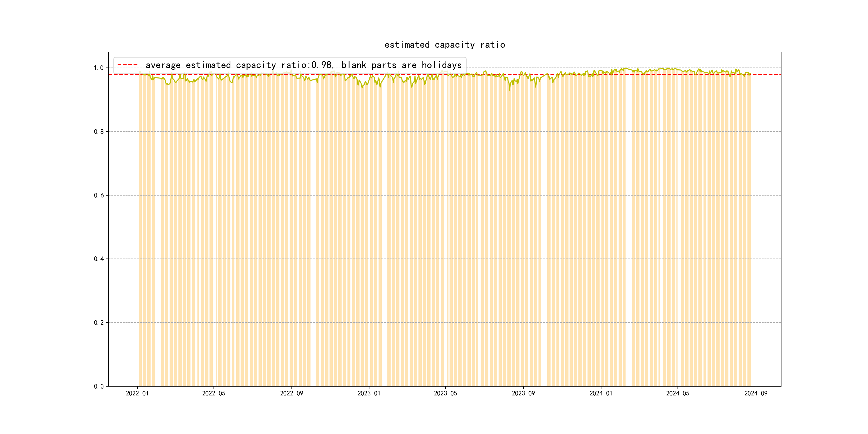Click the 2022-05 x-axis label
Image resolution: width=868 pixels, height=434 pixels.
click(x=214, y=393)
